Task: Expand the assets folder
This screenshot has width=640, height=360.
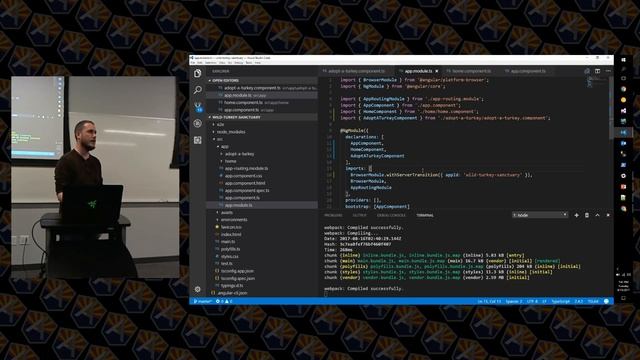Action: pyautogui.click(x=225, y=212)
